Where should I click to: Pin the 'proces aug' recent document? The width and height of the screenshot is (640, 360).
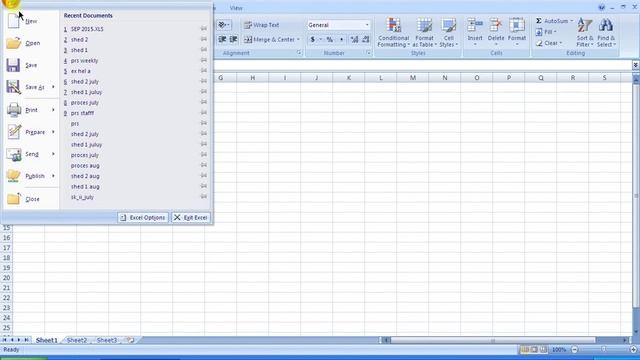pyautogui.click(x=204, y=165)
